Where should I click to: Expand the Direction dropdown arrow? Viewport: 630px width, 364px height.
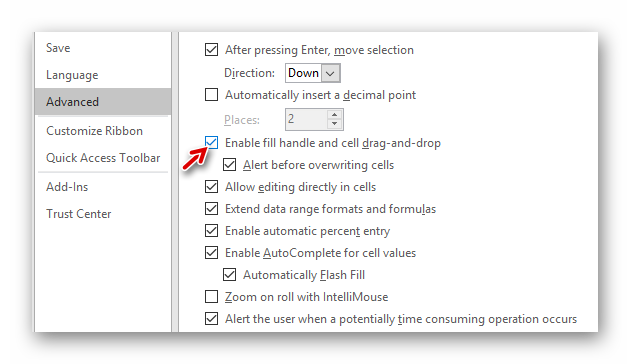tap(331, 73)
